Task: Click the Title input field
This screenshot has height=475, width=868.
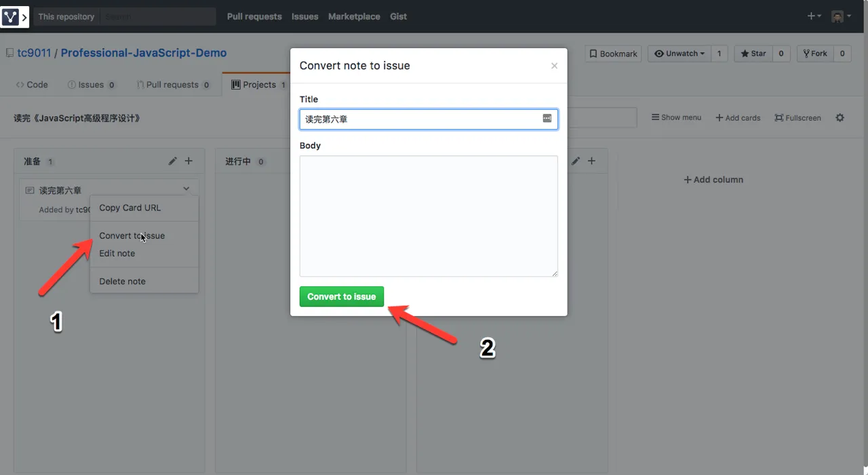Action: pyautogui.click(x=420, y=119)
